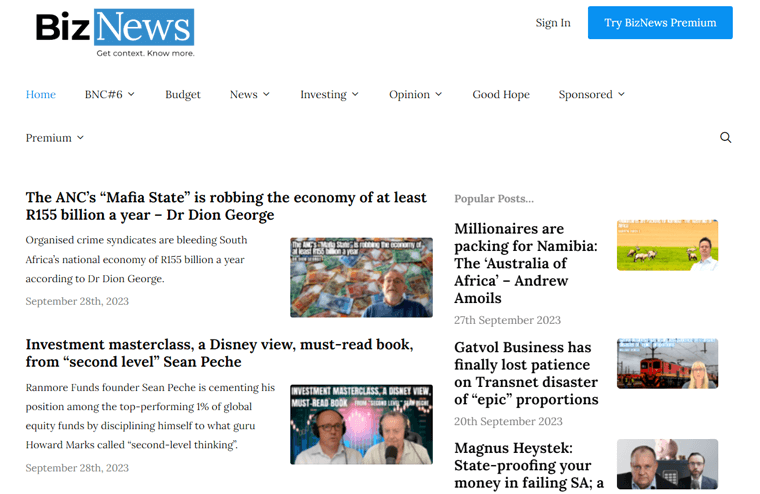Expand the News menu chevron

(266, 94)
